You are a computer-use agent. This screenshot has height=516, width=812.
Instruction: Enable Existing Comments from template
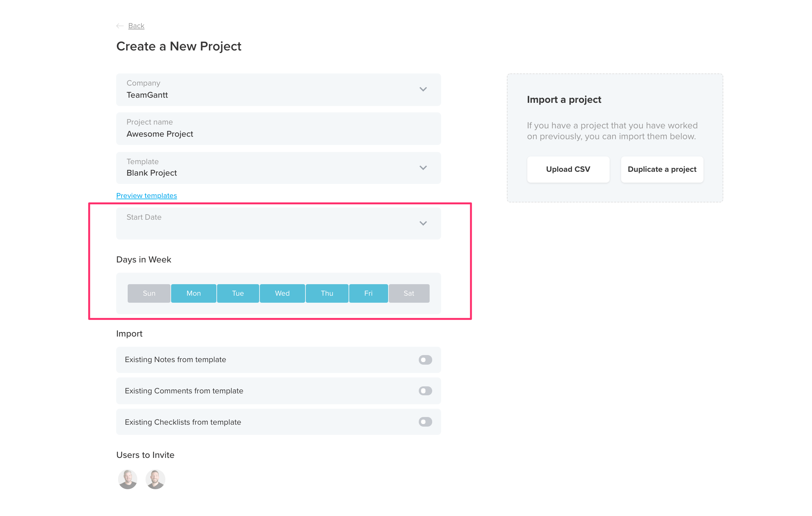pyautogui.click(x=425, y=391)
